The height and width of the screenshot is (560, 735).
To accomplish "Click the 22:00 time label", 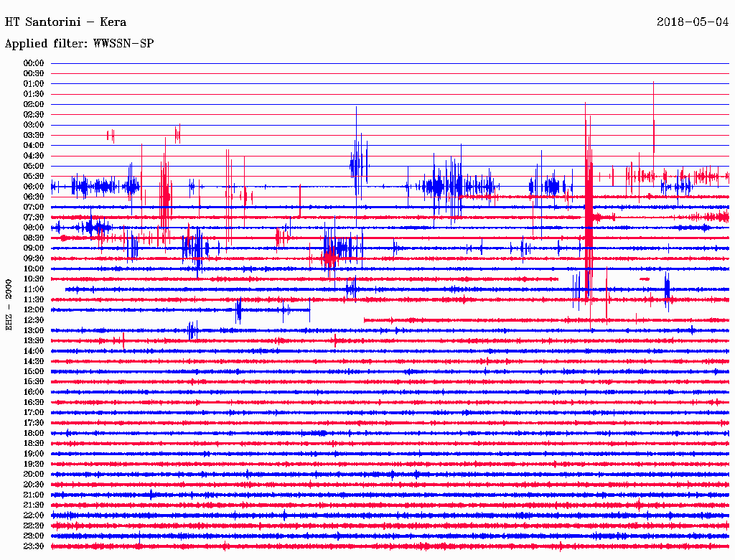I will point(34,515).
